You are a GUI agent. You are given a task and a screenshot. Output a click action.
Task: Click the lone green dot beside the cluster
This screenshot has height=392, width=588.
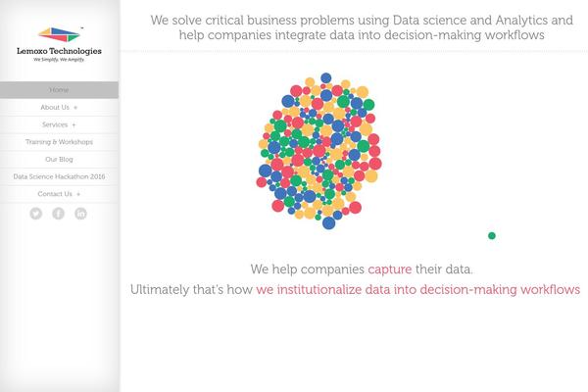pyautogui.click(x=492, y=235)
